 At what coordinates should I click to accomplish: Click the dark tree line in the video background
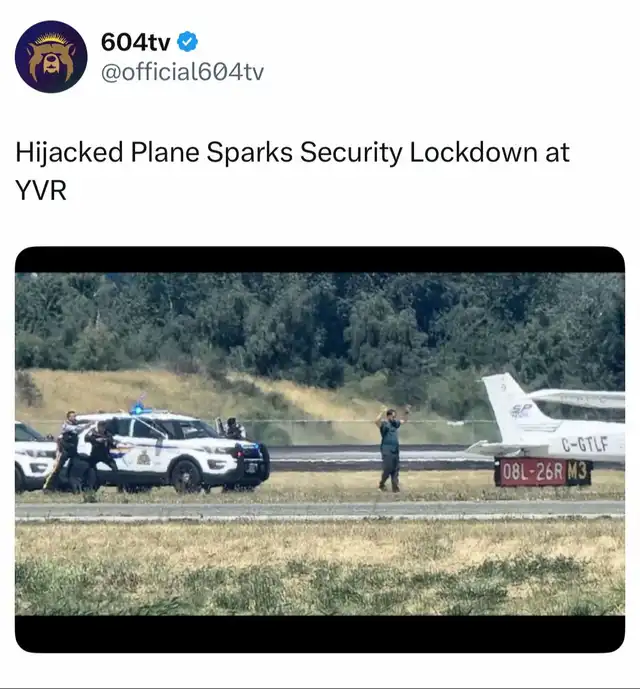320,323
